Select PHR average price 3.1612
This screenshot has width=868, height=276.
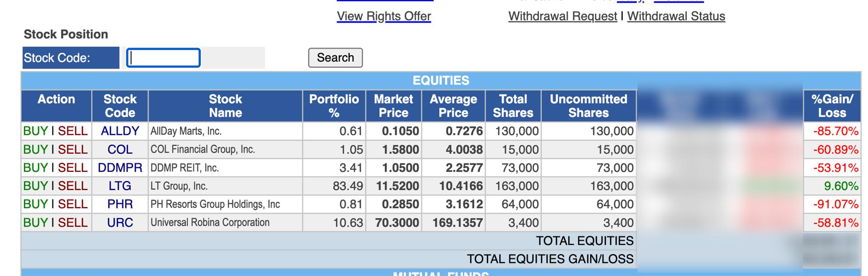pyautogui.click(x=464, y=204)
